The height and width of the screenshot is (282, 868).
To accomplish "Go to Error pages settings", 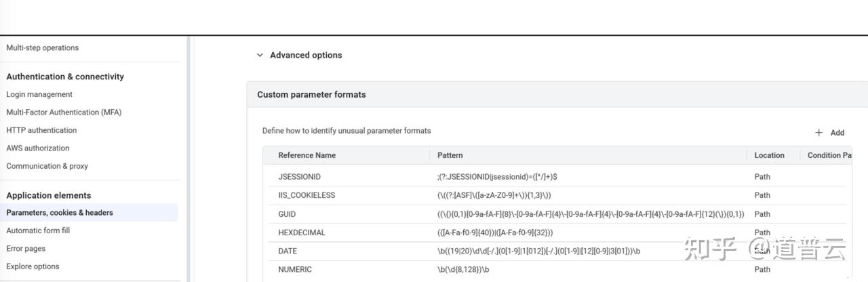I will 26,249.
